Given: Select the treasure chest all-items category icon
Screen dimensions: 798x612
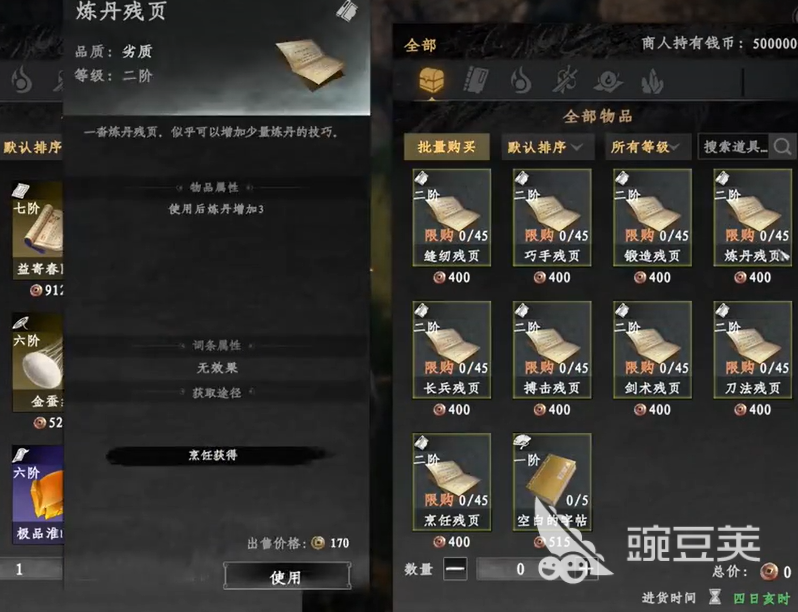Looking at the screenshot, I should 432,81.
